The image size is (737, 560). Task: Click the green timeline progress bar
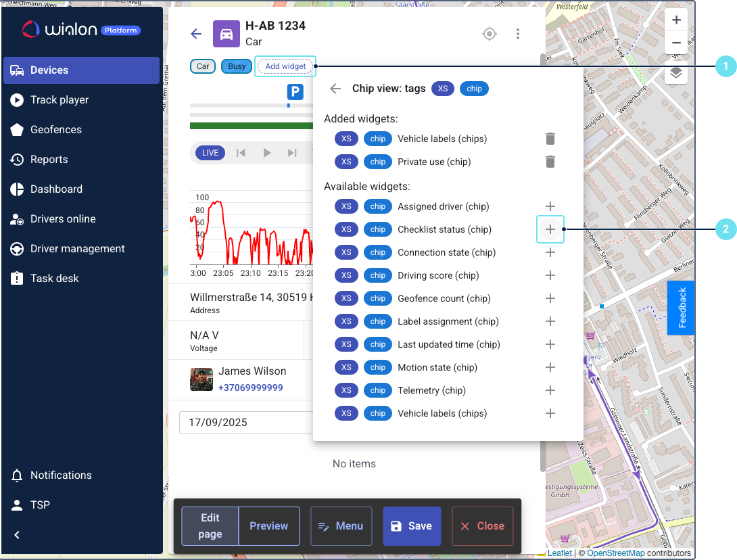pyautogui.click(x=252, y=126)
